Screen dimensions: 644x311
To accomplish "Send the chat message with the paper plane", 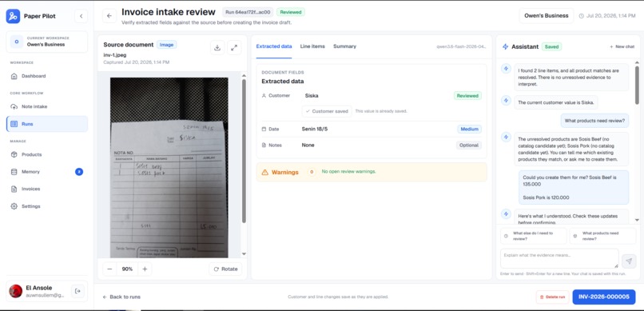I will (629, 261).
